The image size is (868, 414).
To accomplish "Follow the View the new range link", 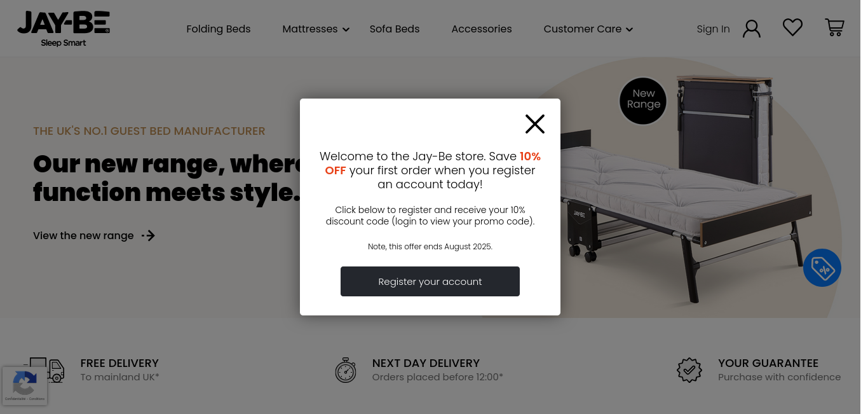I will 83,236.
